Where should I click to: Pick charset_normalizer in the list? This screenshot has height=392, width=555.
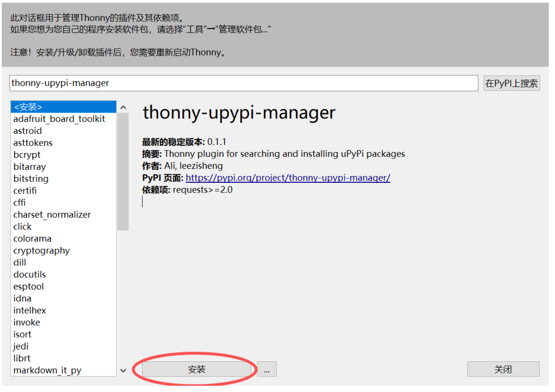click(52, 215)
